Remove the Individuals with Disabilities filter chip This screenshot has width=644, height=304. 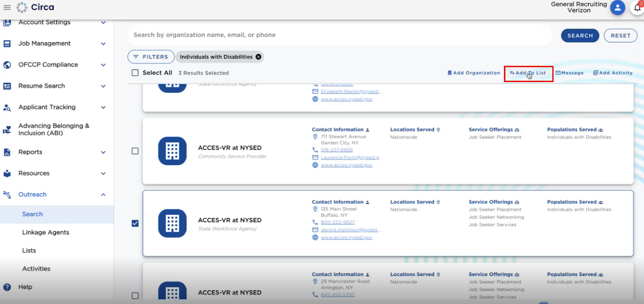258,57
